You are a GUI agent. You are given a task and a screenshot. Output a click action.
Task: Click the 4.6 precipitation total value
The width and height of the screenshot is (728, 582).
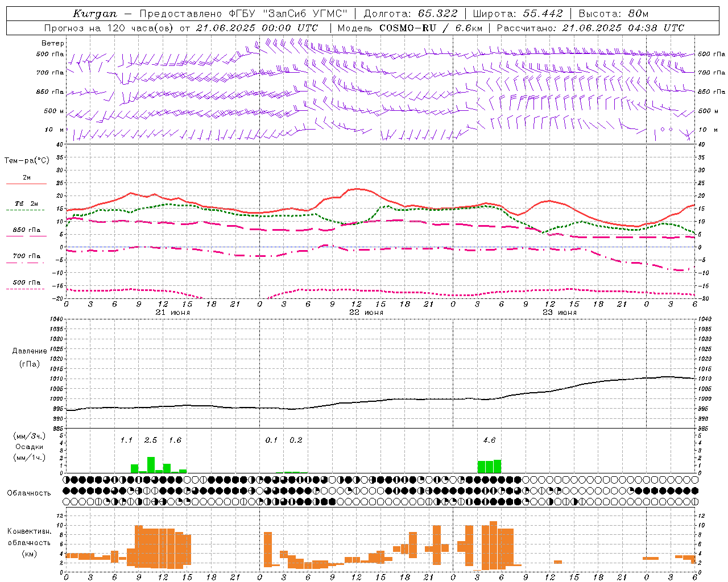489,440
